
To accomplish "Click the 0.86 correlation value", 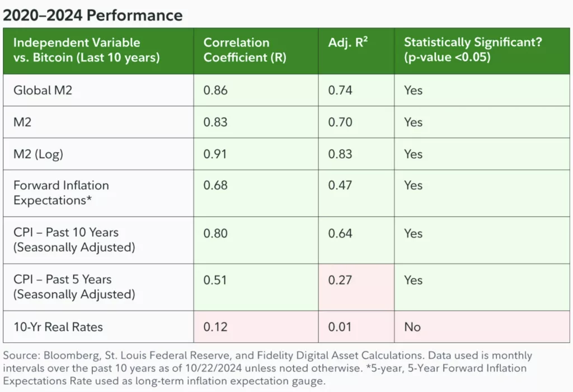I will (215, 90).
